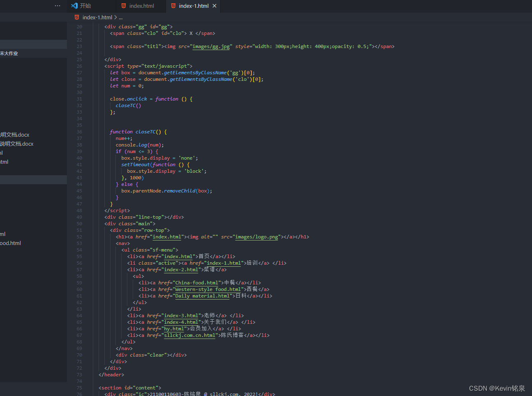Click the opening '<nav>' tag line
Viewport: 532px width, 396px height.
tap(123, 243)
